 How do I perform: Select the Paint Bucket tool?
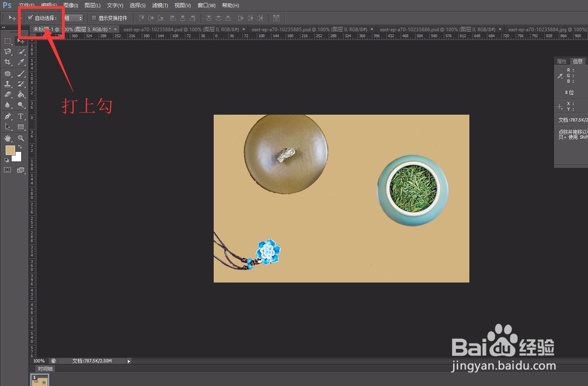pos(21,95)
